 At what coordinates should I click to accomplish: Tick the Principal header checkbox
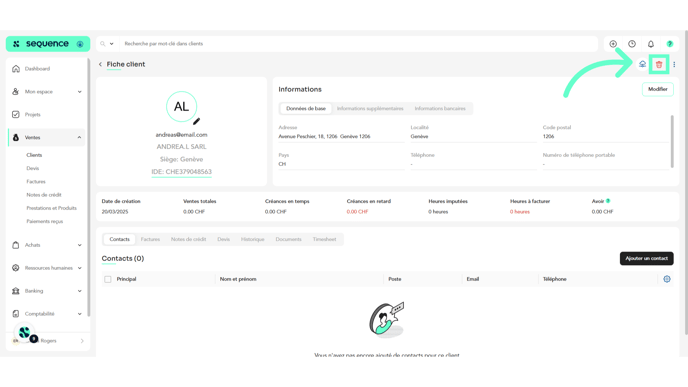108,279
